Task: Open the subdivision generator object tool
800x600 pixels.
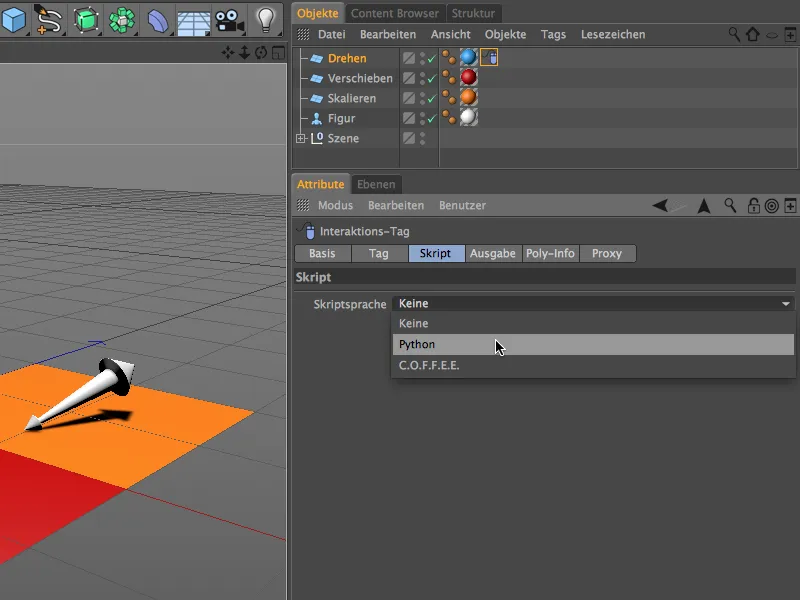Action: (x=86, y=20)
